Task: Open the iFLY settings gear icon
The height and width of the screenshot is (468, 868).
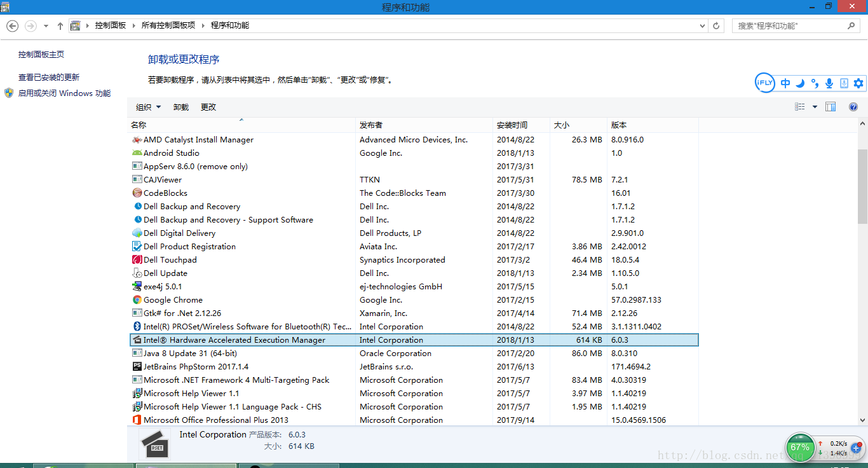Action: [x=858, y=83]
